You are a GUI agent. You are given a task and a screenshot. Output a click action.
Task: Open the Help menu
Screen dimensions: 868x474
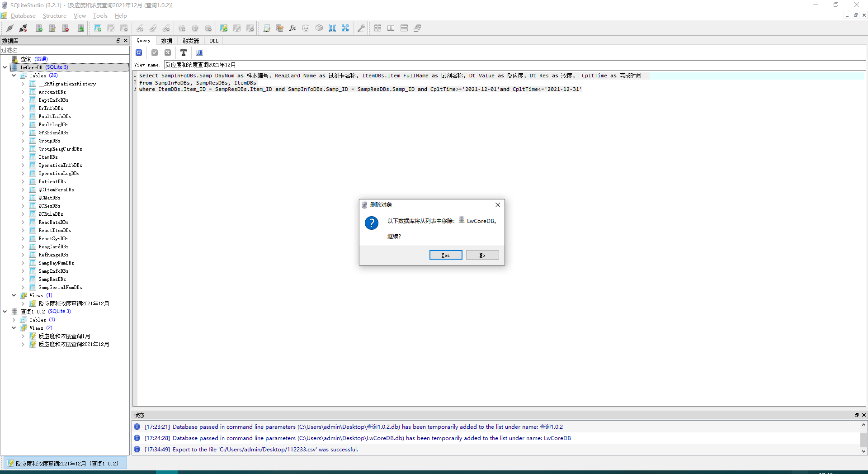pos(121,16)
